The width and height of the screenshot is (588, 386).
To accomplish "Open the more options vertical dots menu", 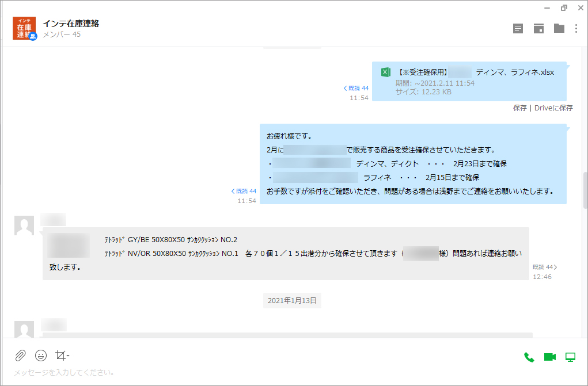I will click(576, 29).
